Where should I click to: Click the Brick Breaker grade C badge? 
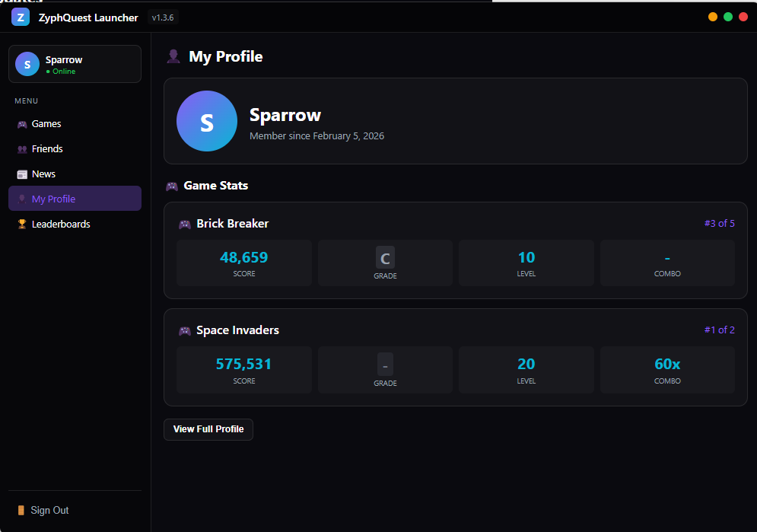tap(385, 258)
